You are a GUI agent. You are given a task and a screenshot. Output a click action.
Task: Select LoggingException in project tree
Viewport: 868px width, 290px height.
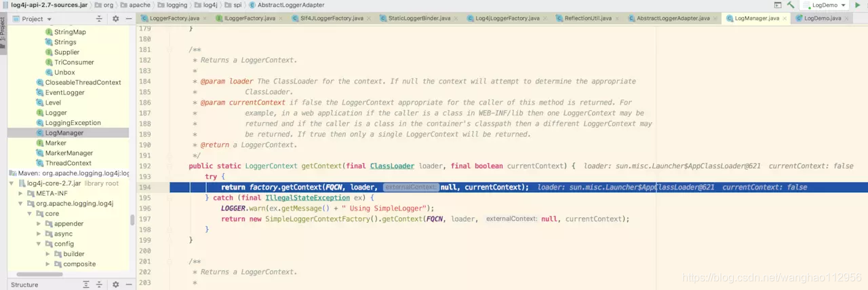(x=68, y=123)
